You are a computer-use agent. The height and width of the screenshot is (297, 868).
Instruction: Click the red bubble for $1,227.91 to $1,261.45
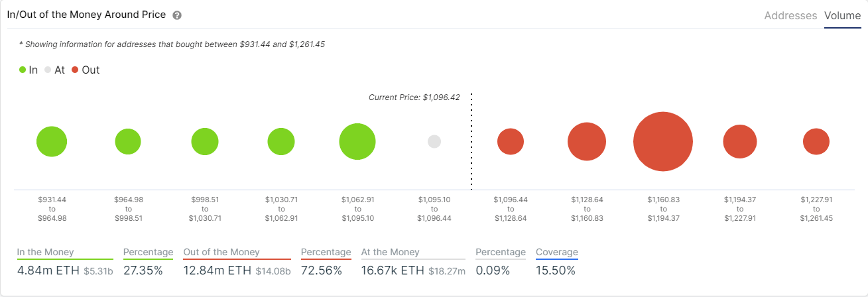pyautogui.click(x=816, y=142)
